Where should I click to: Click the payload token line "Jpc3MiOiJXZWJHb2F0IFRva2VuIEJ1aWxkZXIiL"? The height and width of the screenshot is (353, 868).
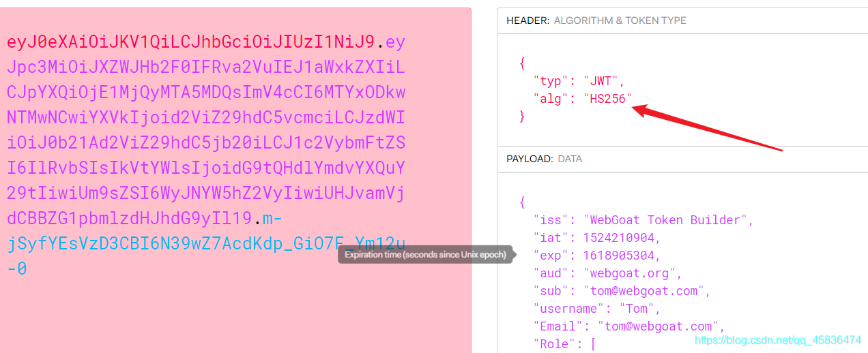click(x=206, y=67)
